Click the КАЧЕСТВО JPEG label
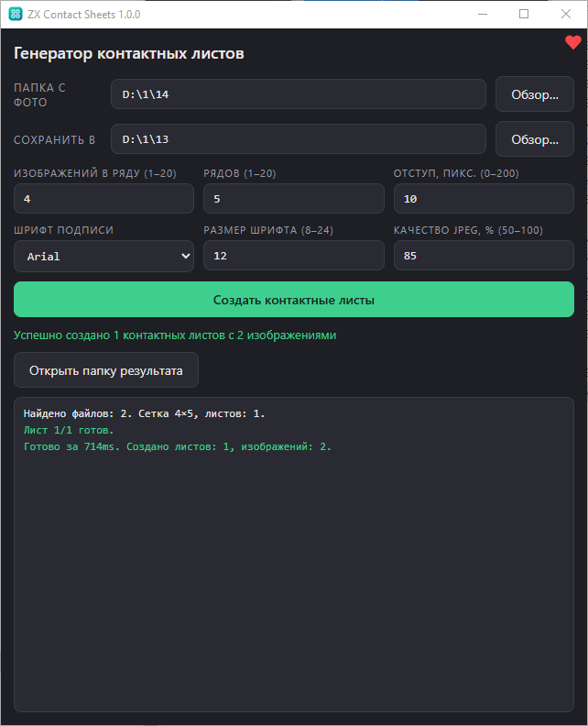This screenshot has width=588, height=726. pos(468,230)
